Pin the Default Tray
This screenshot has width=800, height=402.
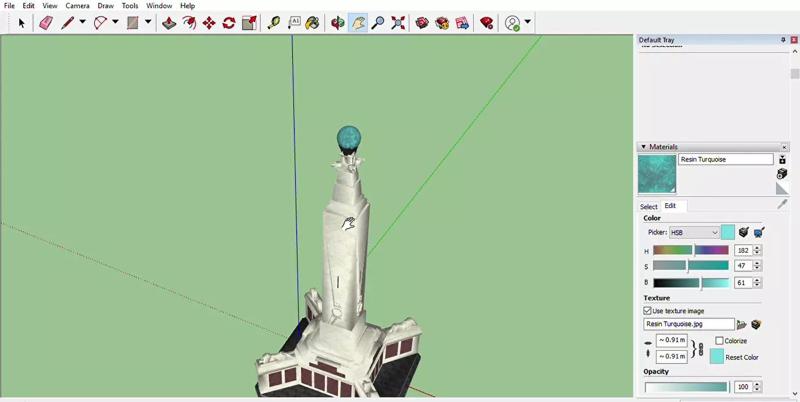click(783, 40)
